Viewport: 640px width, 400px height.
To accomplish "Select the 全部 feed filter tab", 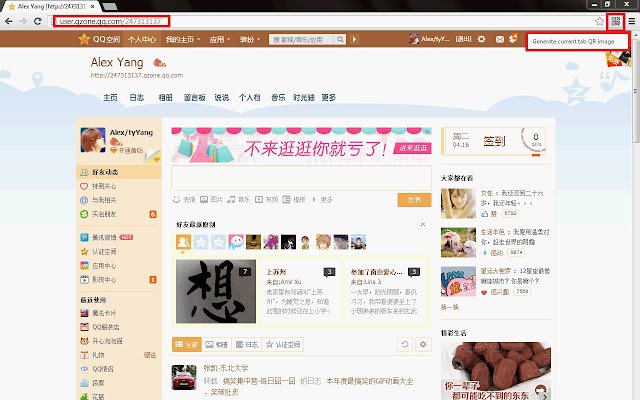I will [x=187, y=344].
